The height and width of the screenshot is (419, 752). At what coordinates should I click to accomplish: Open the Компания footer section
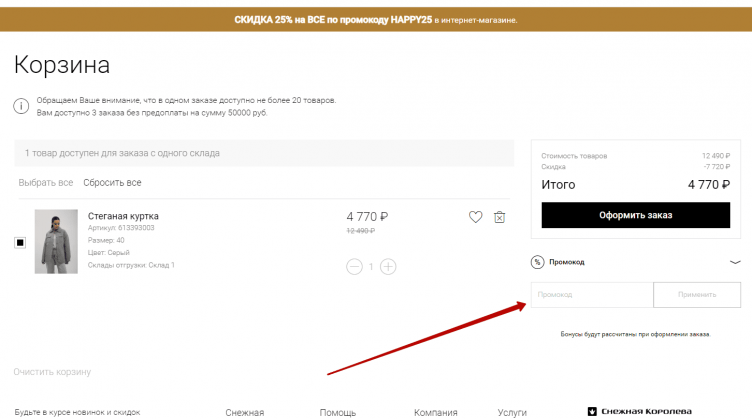435,412
